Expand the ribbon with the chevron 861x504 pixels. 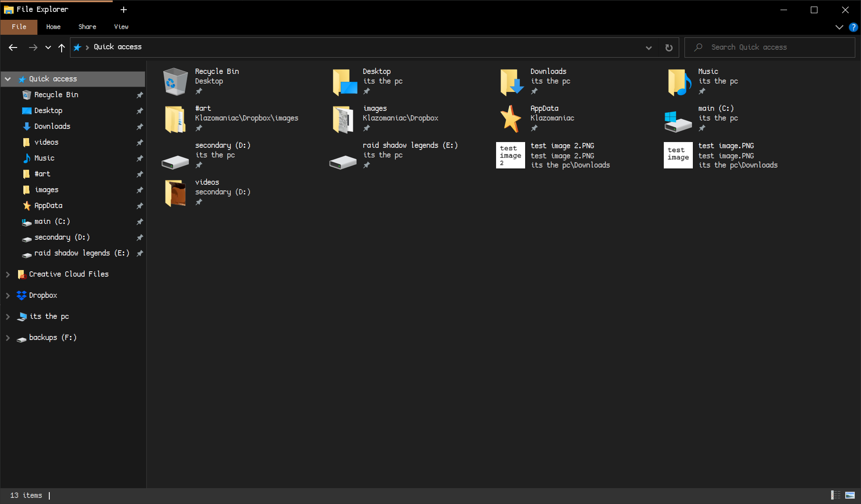839,27
